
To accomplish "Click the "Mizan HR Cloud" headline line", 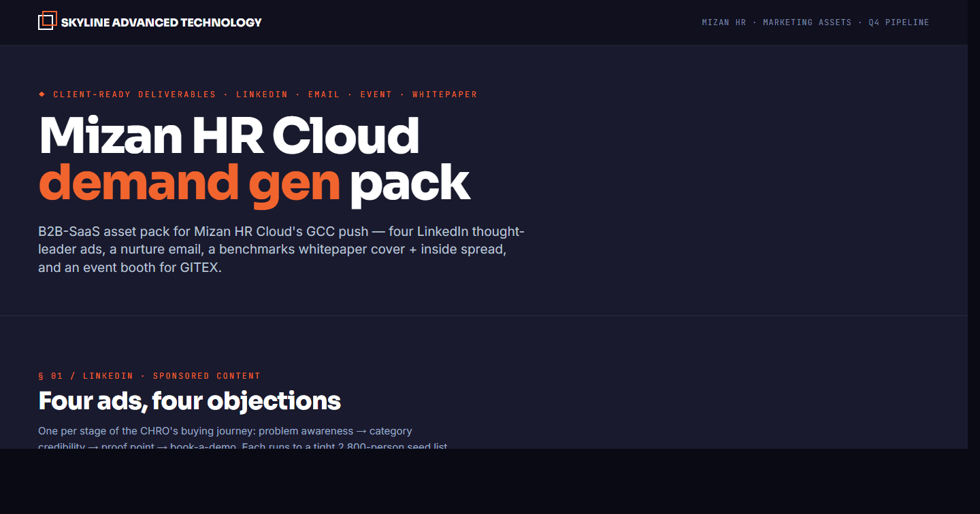I will (229, 135).
